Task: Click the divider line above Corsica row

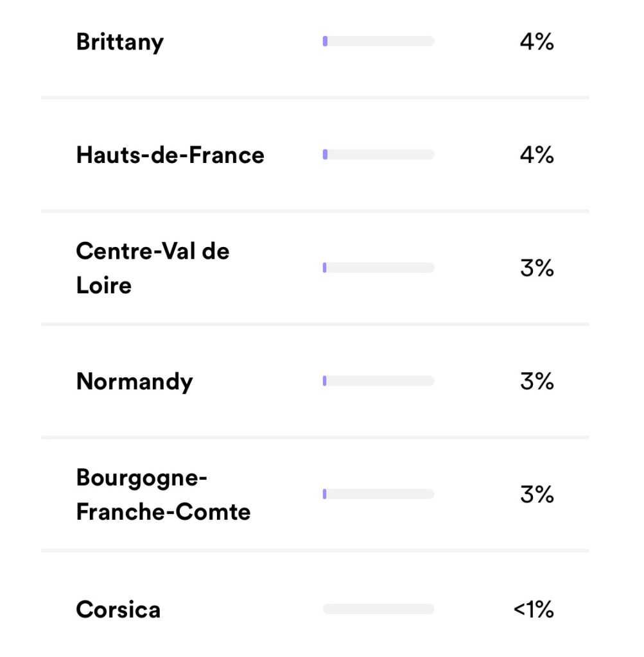Action: point(315,550)
